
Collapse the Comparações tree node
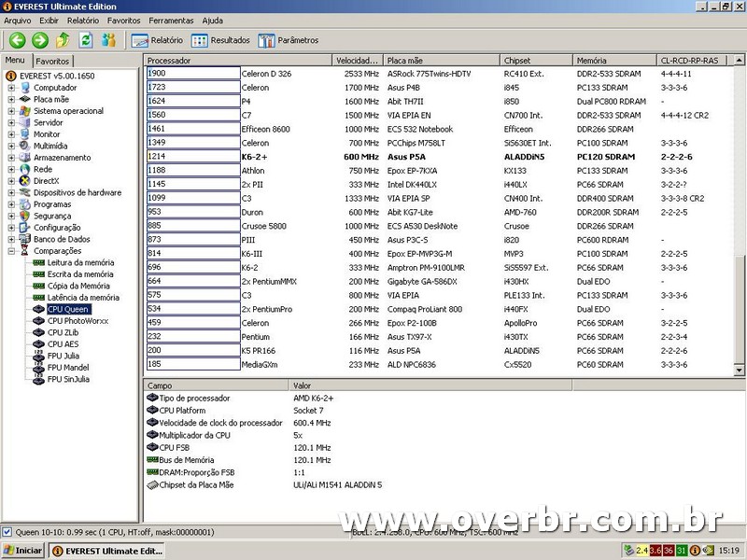tap(11, 251)
